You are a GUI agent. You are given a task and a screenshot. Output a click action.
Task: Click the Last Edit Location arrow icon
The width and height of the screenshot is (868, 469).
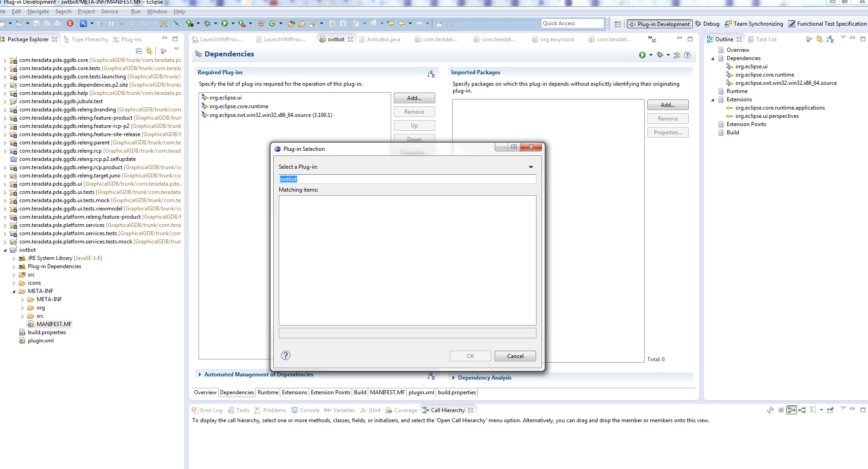tap(391, 23)
